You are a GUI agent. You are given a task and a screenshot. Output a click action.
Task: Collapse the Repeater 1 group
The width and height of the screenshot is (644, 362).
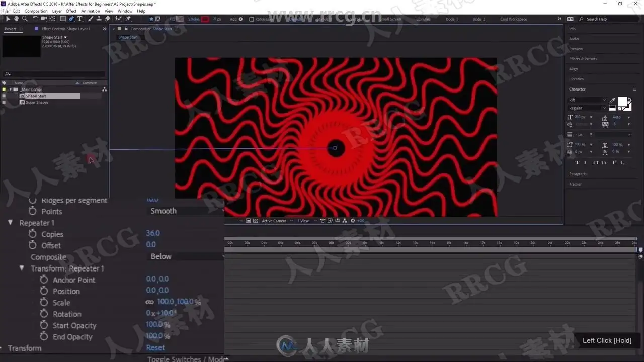[10, 222]
